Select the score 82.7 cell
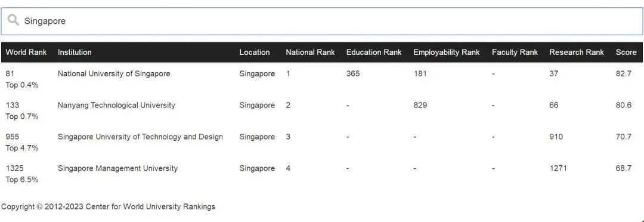Viewport: 644px width, 222px height. pyautogui.click(x=624, y=73)
